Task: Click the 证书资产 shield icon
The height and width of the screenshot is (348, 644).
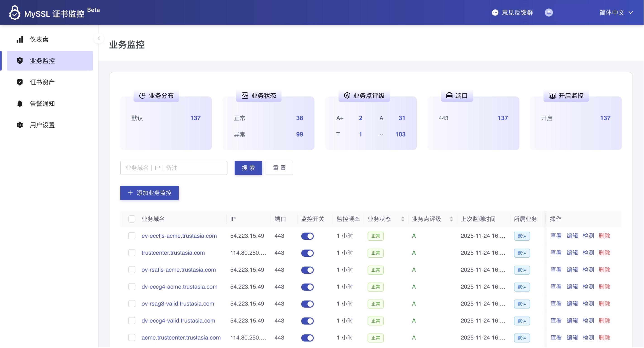Action: click(20, 82)
